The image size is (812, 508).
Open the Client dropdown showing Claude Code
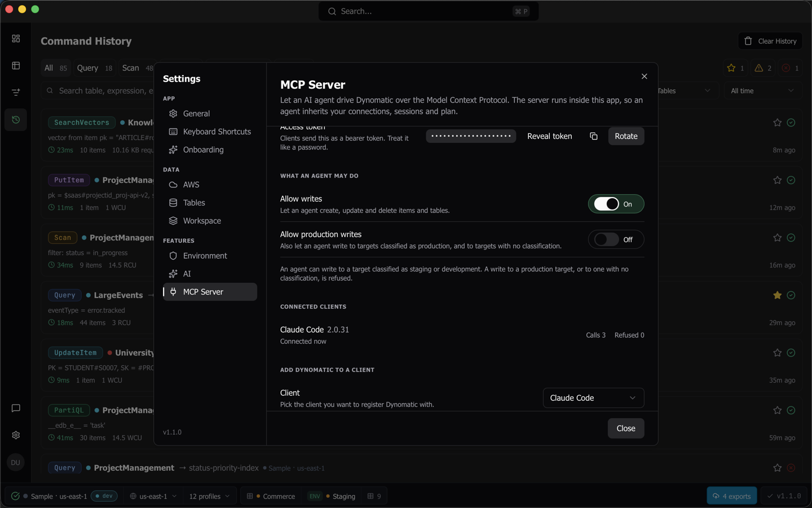[593, 398]
